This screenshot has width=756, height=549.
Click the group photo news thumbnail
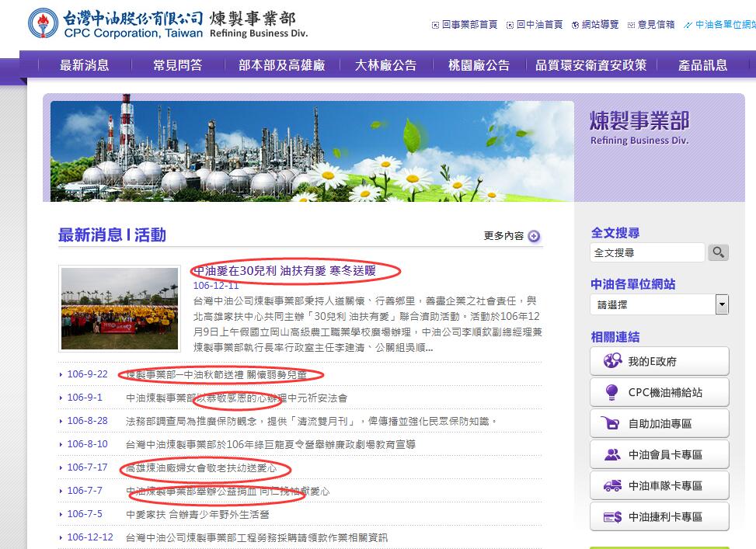120,308
